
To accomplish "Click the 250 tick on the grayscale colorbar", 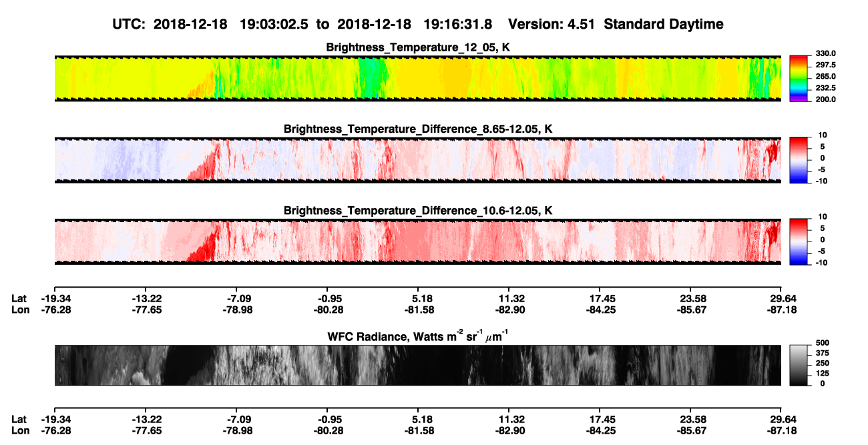I will click(823, 363).
